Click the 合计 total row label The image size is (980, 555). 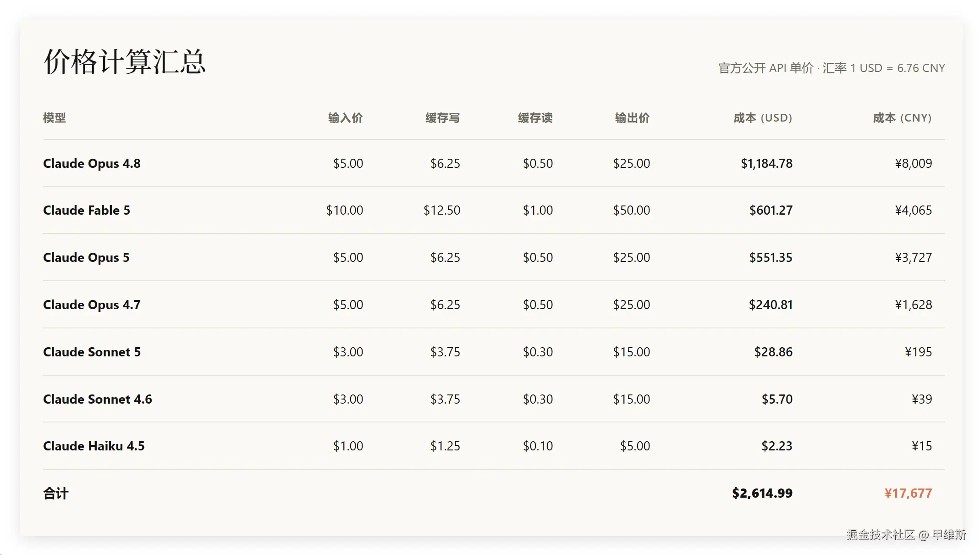[56, 494]
